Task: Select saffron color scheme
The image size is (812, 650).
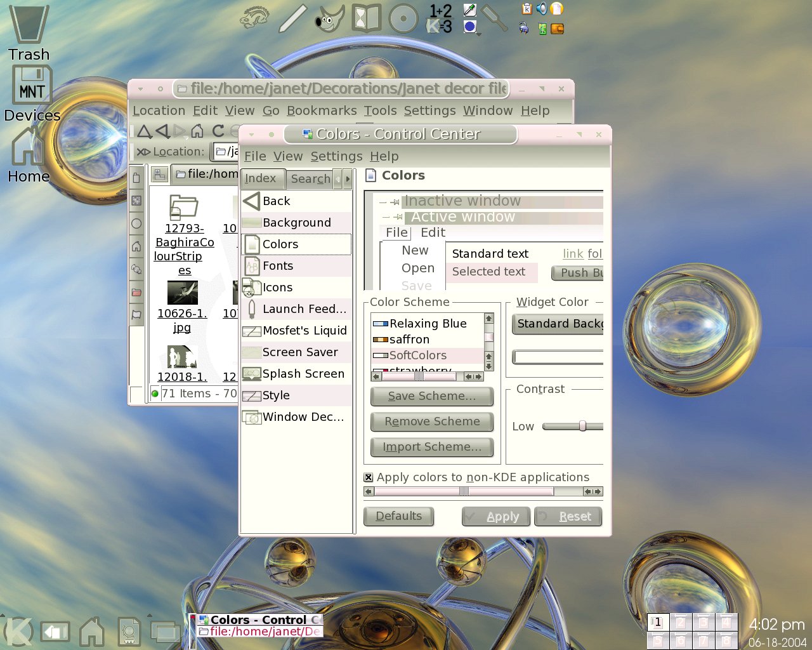Action: point(426,340)
